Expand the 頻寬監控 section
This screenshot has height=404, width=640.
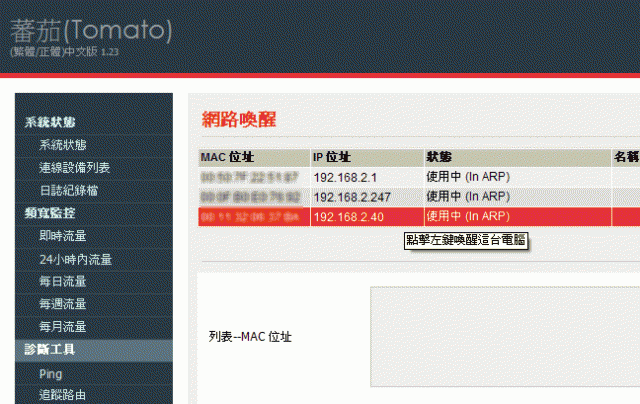(50, 213)
